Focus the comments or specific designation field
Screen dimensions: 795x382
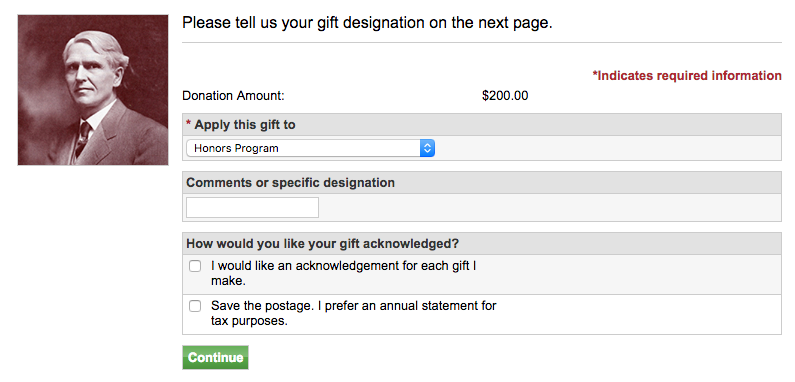[x=252, y=207]
